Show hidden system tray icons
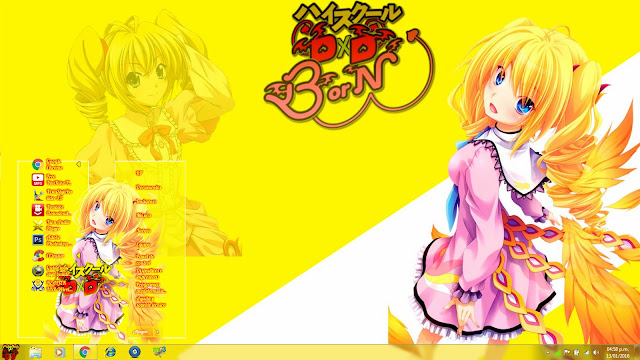The width and height of the screenshot is (640, 360). click(x=548, y=352)
